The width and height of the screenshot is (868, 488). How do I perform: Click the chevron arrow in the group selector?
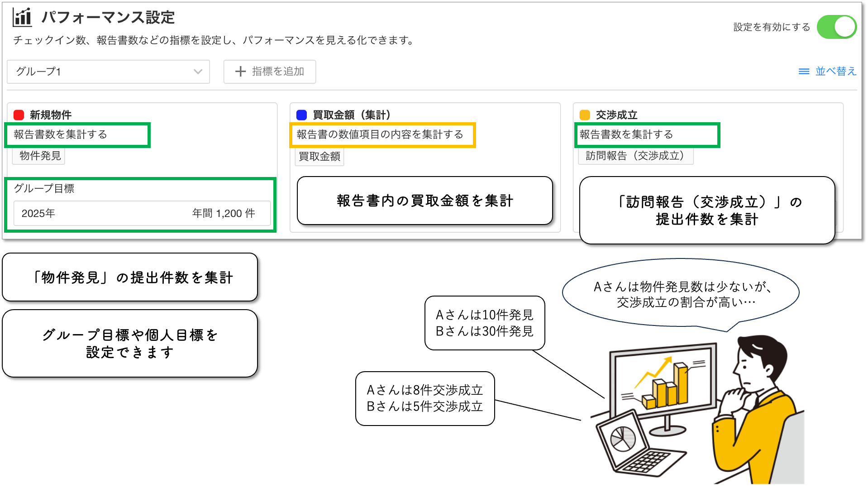pos(198,72)
